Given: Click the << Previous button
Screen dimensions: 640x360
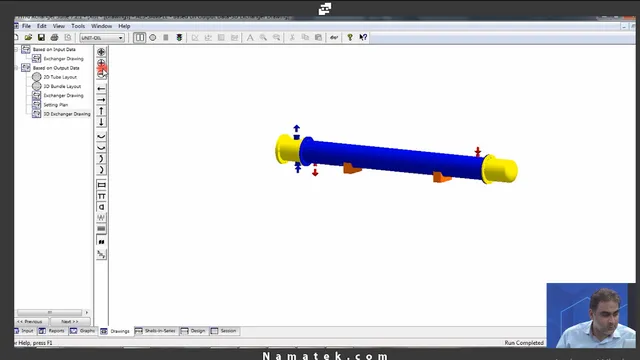Looking at the screenshot, I should pos(29,322).
